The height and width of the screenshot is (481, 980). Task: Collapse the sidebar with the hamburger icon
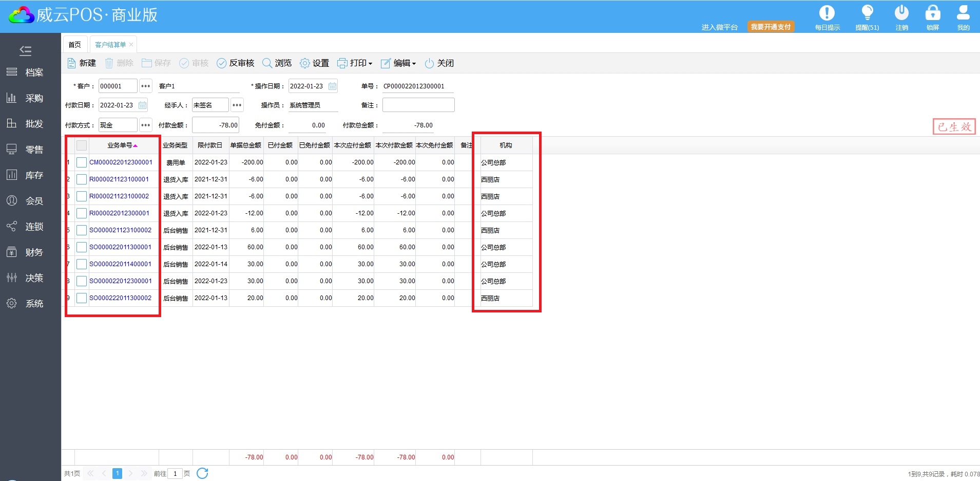pyautogui.click(x=25, y=50)
